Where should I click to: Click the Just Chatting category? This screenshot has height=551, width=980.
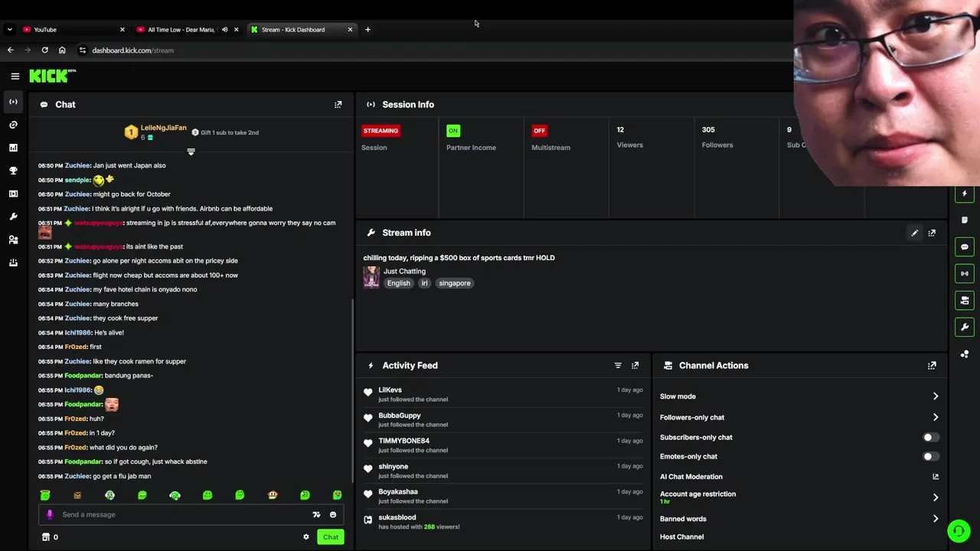[x=404, y=271]
